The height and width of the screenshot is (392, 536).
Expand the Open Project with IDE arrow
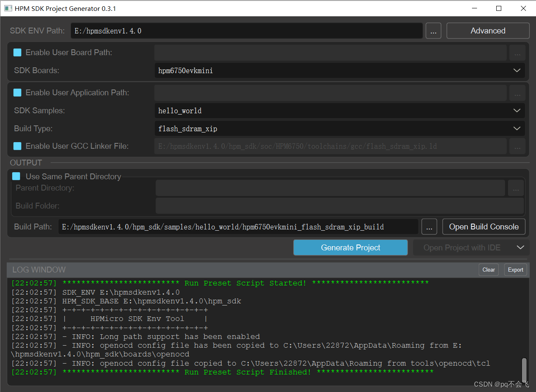pyautogui.click(x=520, y=247)
